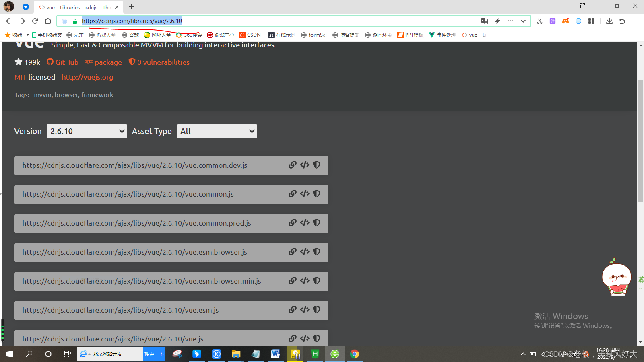Open the browser home page

pyautogui.click(x=48, y=21)
